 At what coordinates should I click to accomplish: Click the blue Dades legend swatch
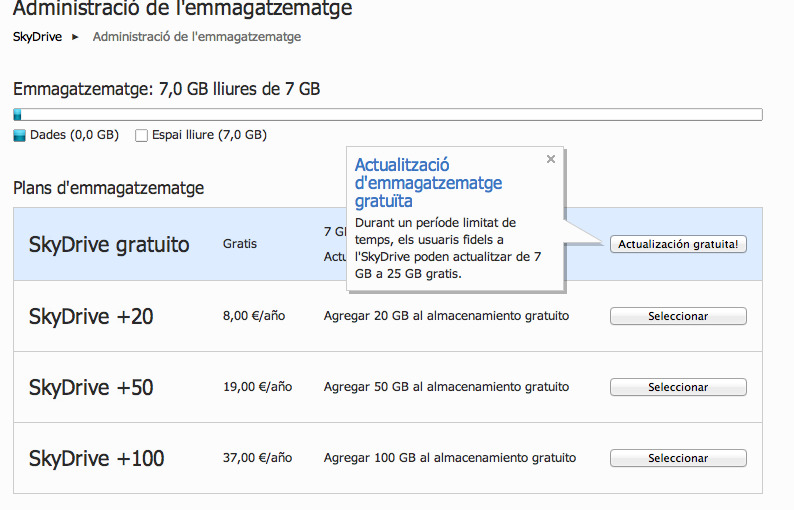(19, 135)
